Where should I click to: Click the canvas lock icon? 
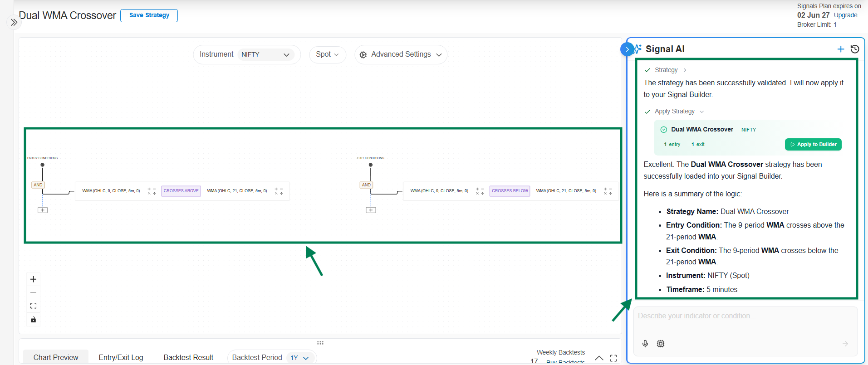click(x=33, y=320)
